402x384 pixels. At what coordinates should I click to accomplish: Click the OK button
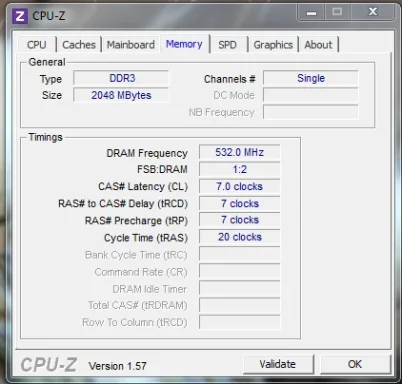coord(355,364)
